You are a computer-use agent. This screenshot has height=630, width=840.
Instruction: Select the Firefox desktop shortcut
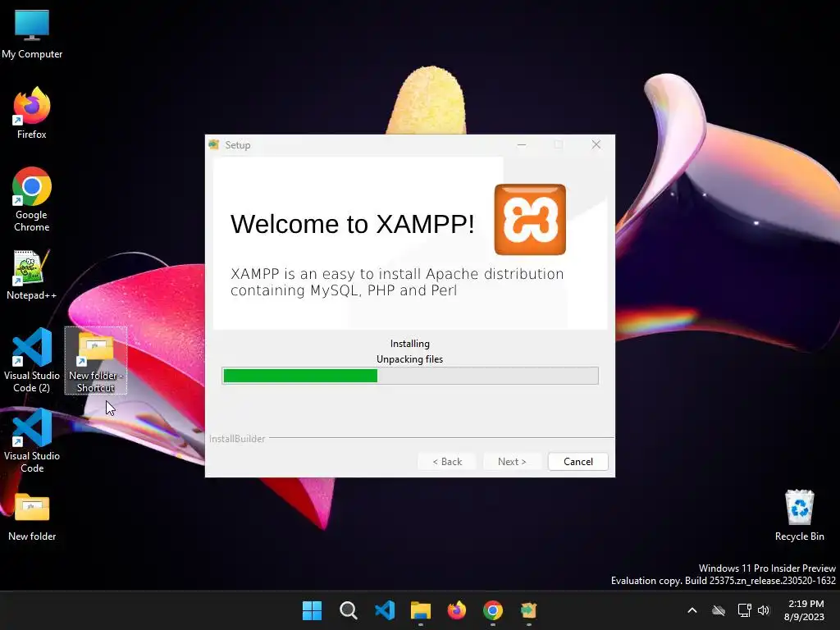pyautogui.click(x=32, y=113)
